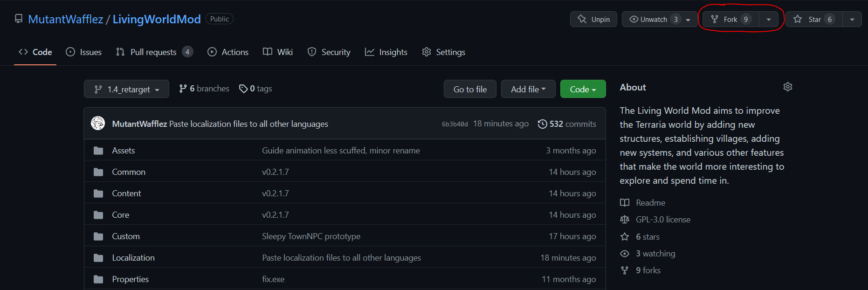
Task: Open the Core folder
Action: pos(120,215)
